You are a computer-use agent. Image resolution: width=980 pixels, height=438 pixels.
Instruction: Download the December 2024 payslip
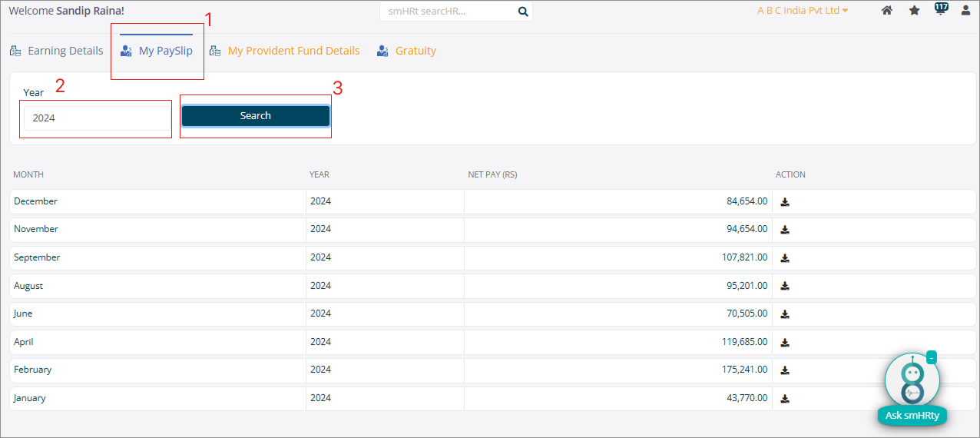tap(785, 202)
